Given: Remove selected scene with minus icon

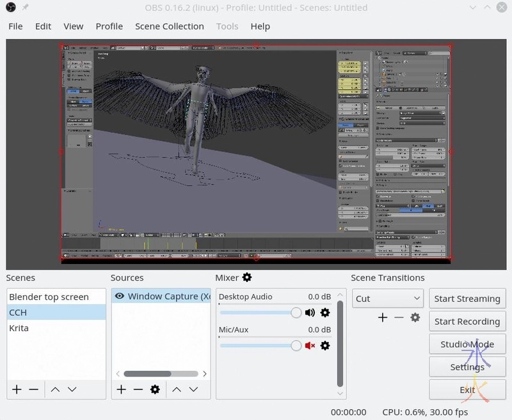Looking at the screenshot, I should 33,389.
